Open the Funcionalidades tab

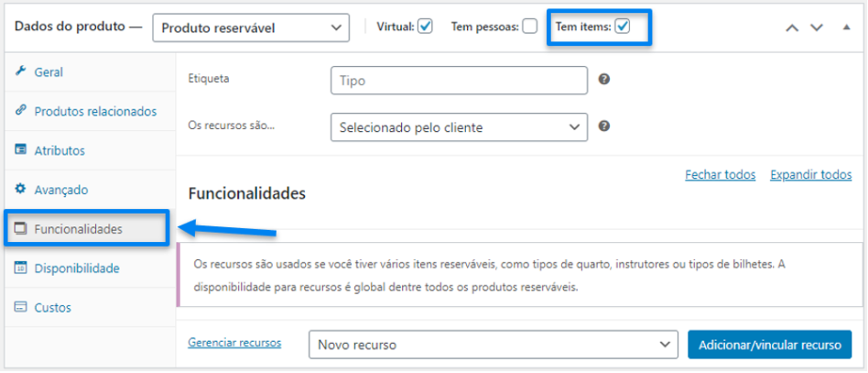pos(78,229)
